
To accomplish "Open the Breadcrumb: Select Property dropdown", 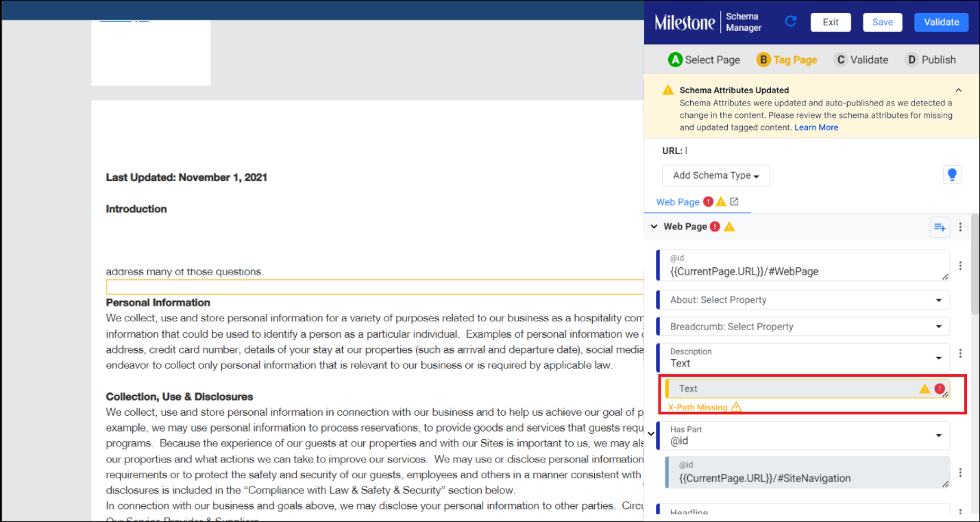I will pos(803,327).
